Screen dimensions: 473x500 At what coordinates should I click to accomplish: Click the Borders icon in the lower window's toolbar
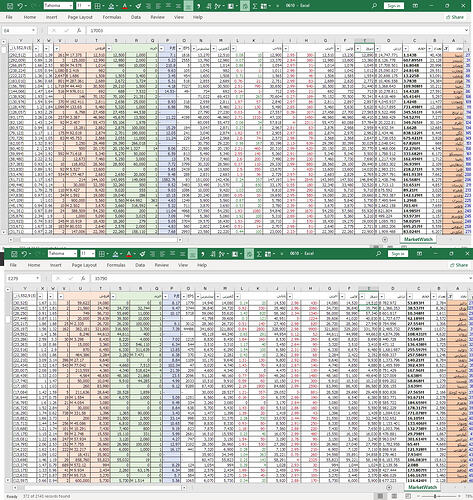[x=103, y=254]
